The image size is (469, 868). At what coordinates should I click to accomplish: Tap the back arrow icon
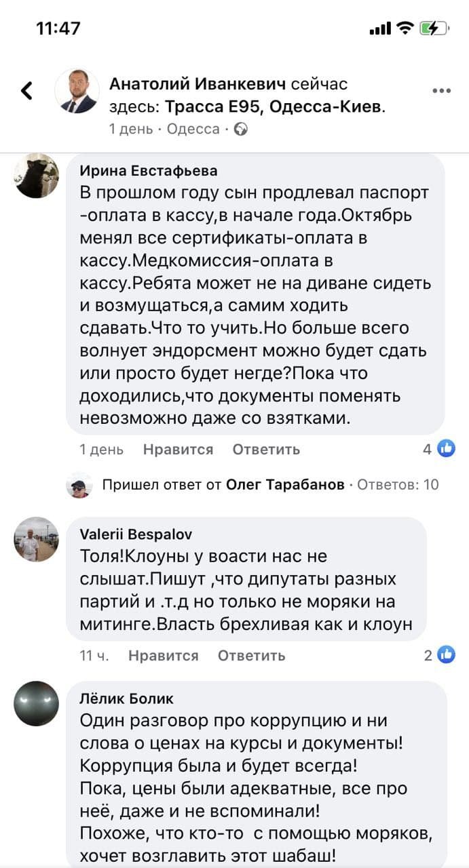pyautogui.click(x=27, y=91)
